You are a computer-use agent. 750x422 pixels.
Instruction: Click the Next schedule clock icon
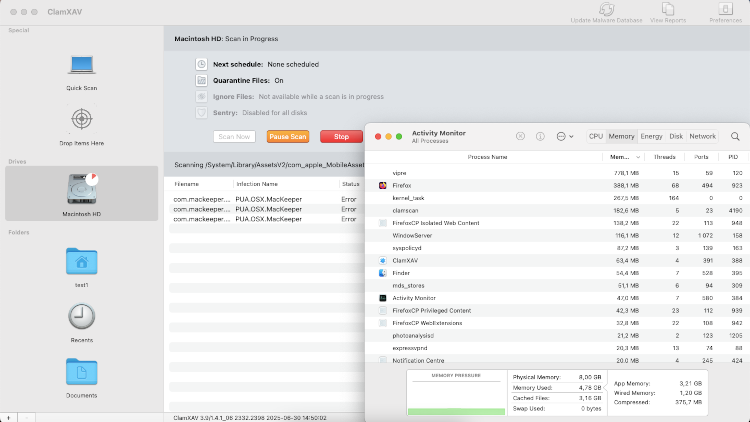click(x=201, y=64)
